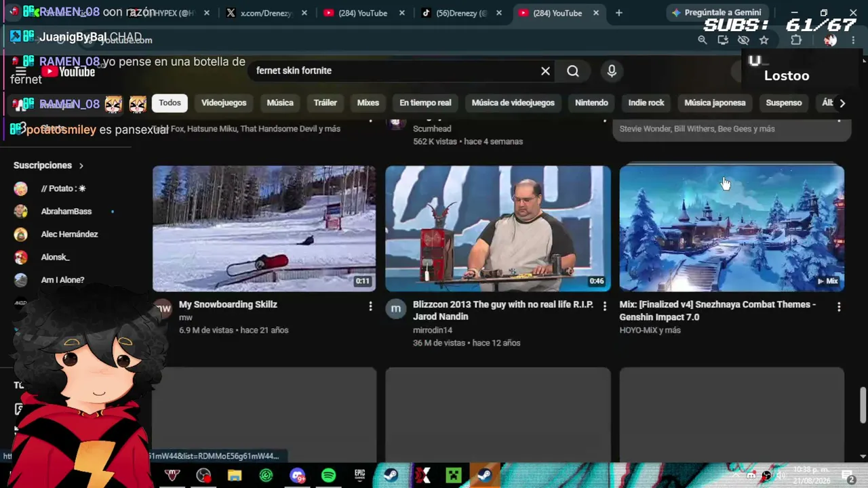The height and width of the screenshot is (488, 868).
Task: Play My Snowboarding Skillz video thumbnail
Action: [264, 228]
